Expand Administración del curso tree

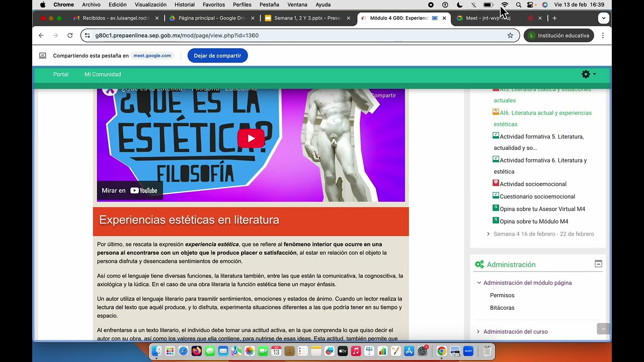tap(478, 331)
